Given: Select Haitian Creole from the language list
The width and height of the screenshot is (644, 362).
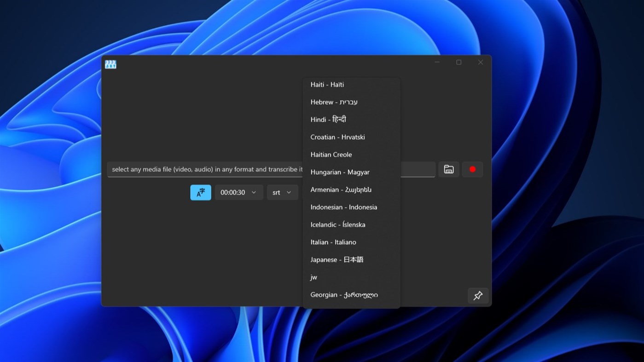Looking at the screenshot, I should 331,154.
